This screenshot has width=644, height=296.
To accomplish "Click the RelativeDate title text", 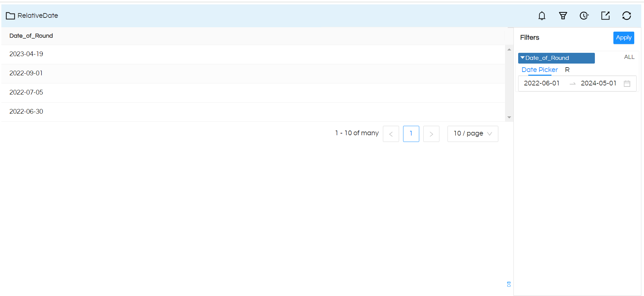I will tap(38, 16).
